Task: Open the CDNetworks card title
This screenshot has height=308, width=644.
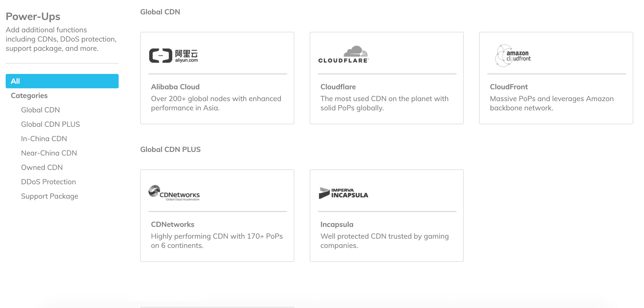Action: click(173, 224)
